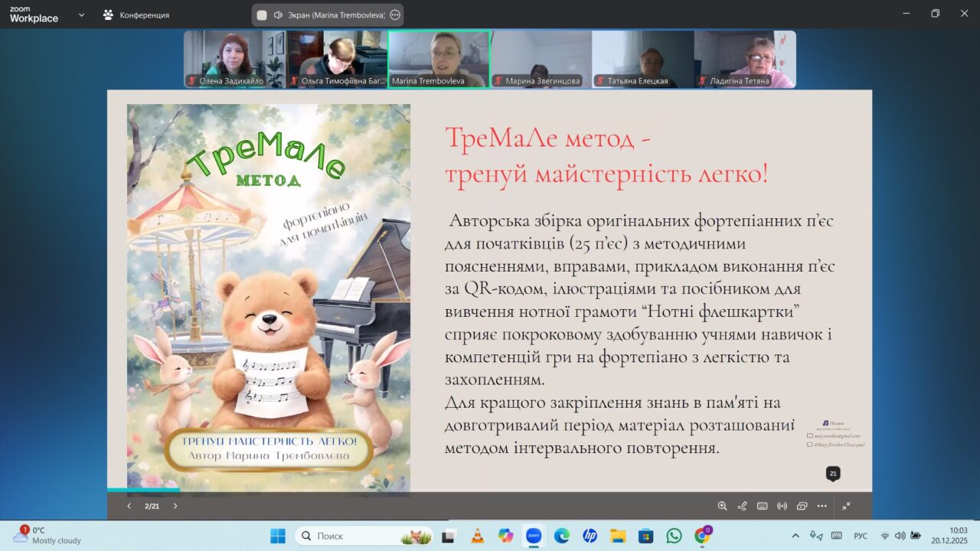The image size is (980, 551).
Task: Select the pen annotation tool in slide toolbar
Action: (x=742, y=506)
